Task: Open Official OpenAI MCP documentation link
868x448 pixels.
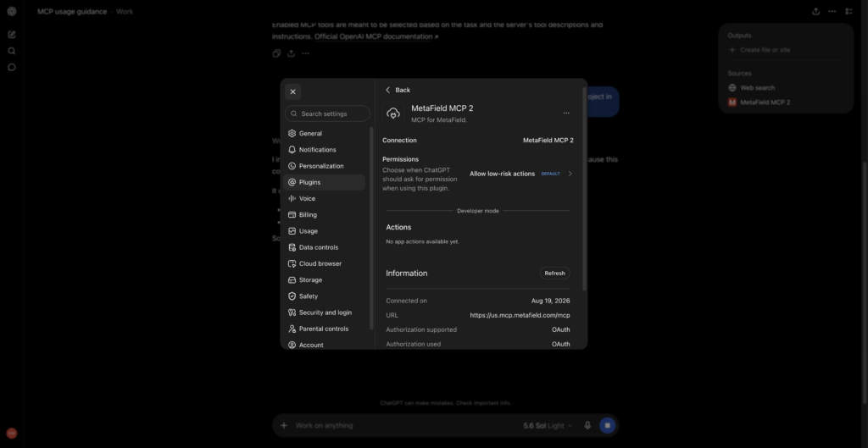Action: 376,36
